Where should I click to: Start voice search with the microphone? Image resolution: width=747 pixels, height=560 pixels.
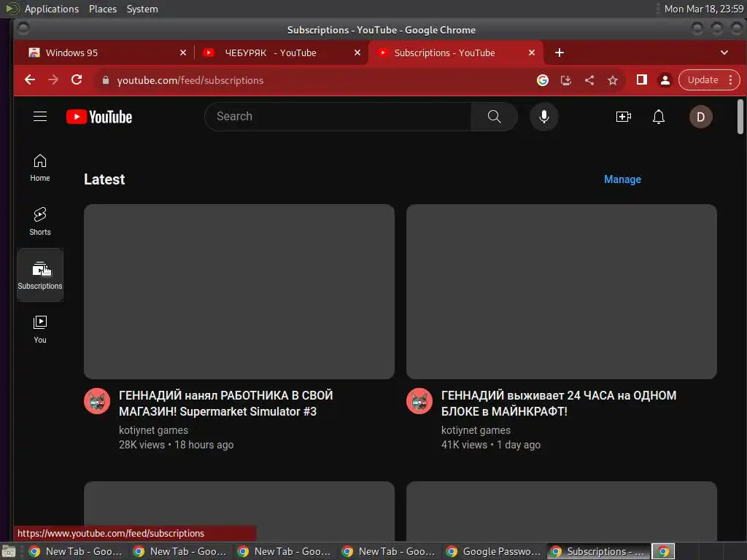click(x=543, y=117)
